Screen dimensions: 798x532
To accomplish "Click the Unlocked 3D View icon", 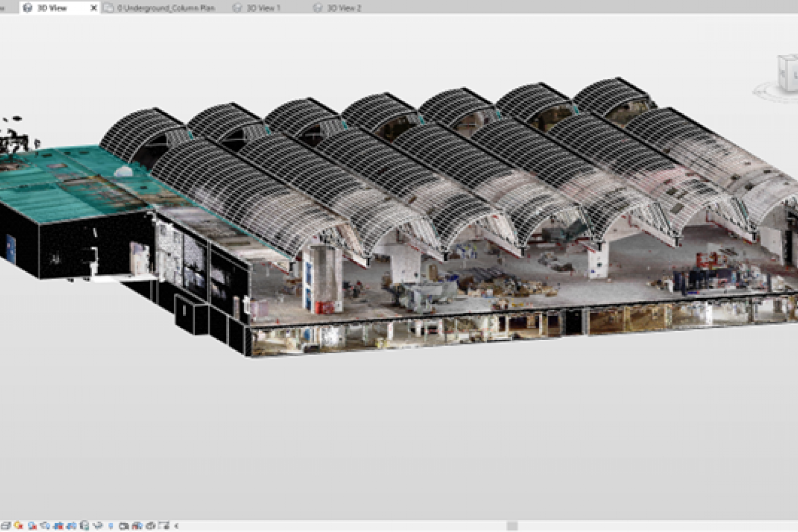I will pyautogui.click(x=84, y=526).
